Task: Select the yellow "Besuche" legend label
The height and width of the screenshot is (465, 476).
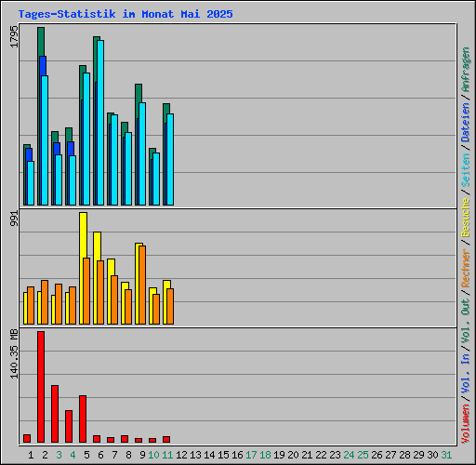Action: pos(466,218)
